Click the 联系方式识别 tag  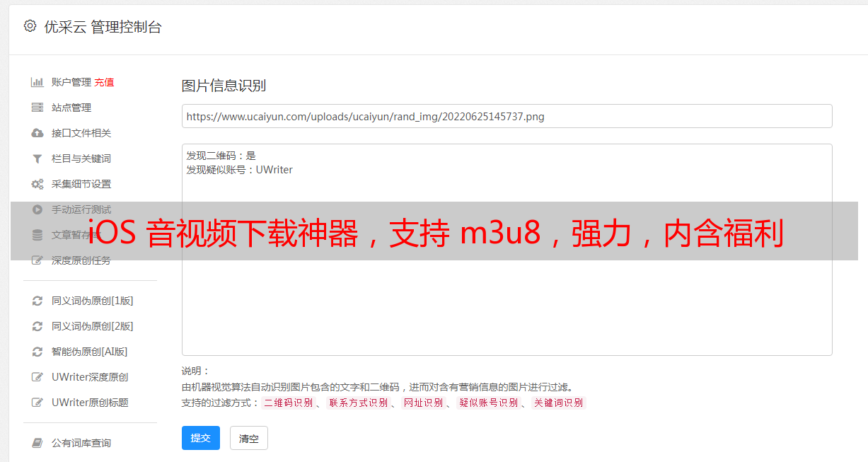coord(358,403)
